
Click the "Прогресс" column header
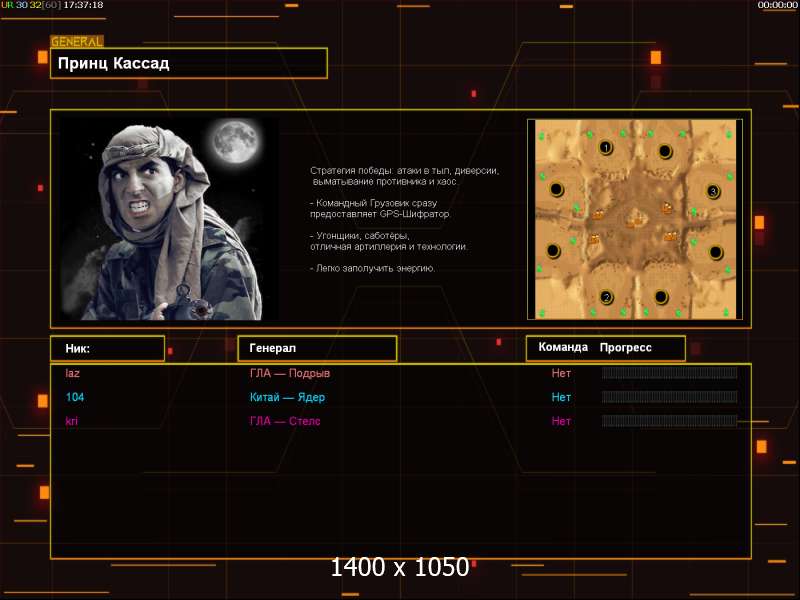click(x=626, y=347)
